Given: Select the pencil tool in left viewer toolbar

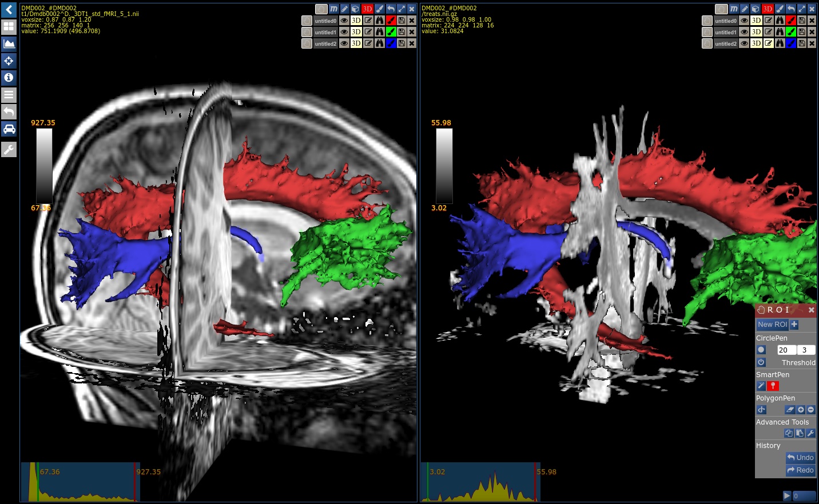Looking at the screenshot, I should (x=345, y=9).
